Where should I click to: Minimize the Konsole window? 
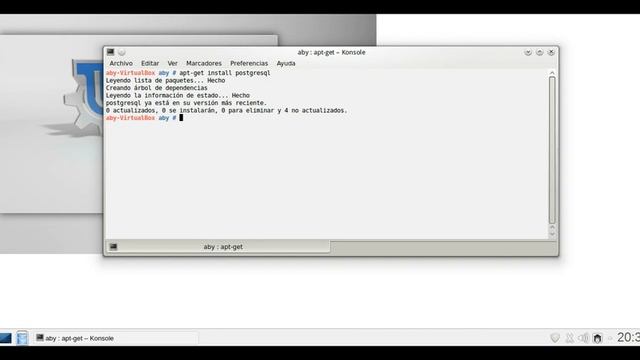coord(528,52)
